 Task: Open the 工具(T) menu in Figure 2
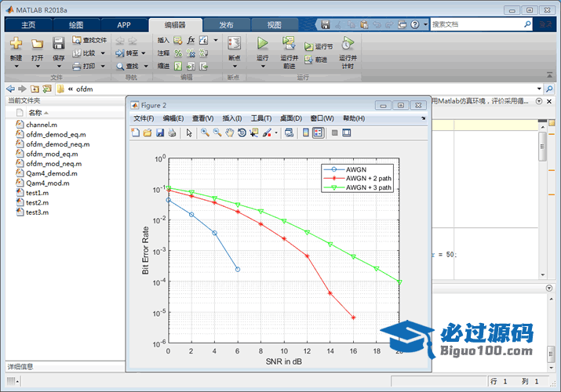[261, 118]
